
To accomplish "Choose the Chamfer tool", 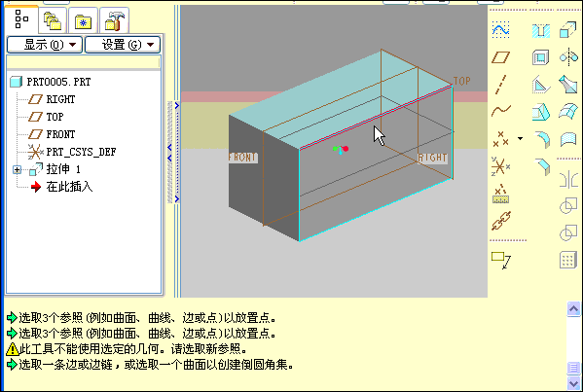I will pyautogui.click(x=542, y=166).
